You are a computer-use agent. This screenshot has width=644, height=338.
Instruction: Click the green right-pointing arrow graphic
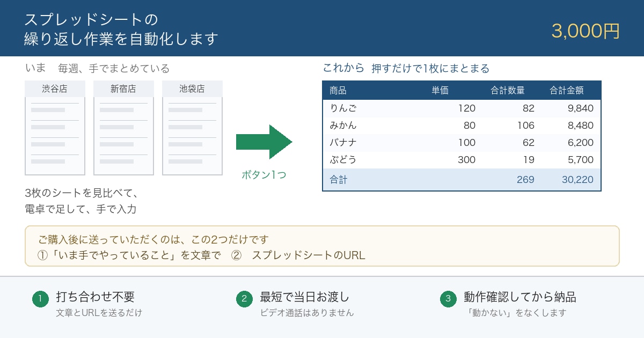click(x=264, y=142)
